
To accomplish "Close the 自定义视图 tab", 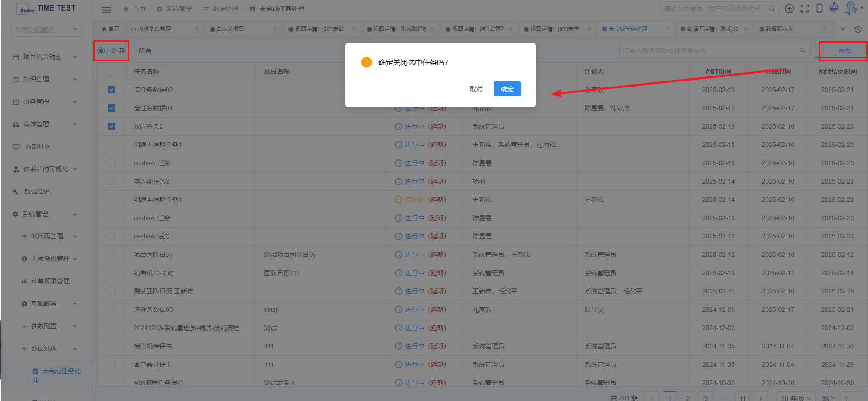I will pos(275,29).
